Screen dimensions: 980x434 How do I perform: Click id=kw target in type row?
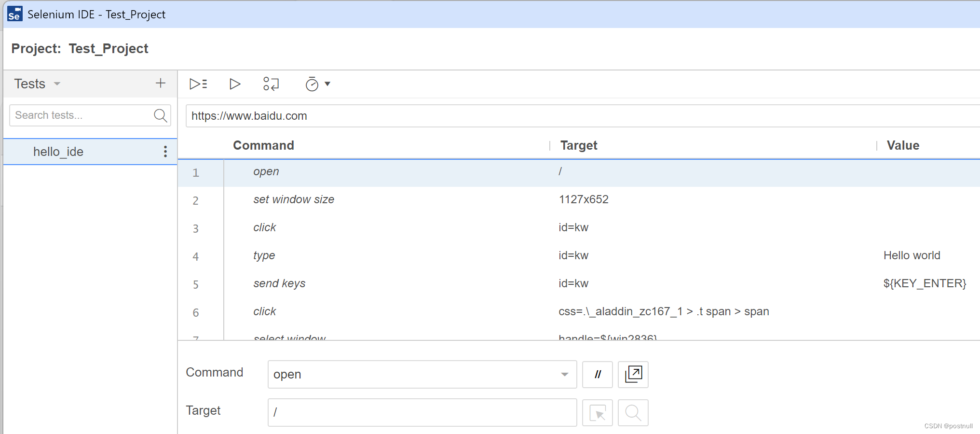point(573,255)
